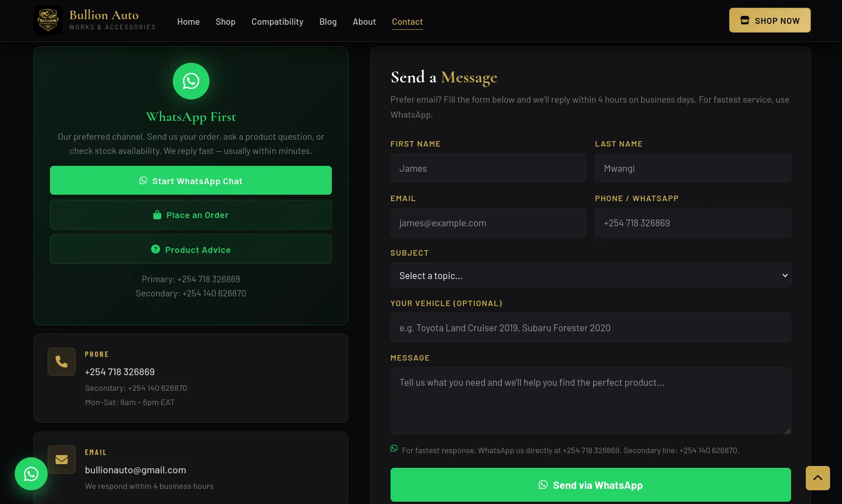
Task: Click the phone icon in the Phone card
Action: click(x=61, y=362)
